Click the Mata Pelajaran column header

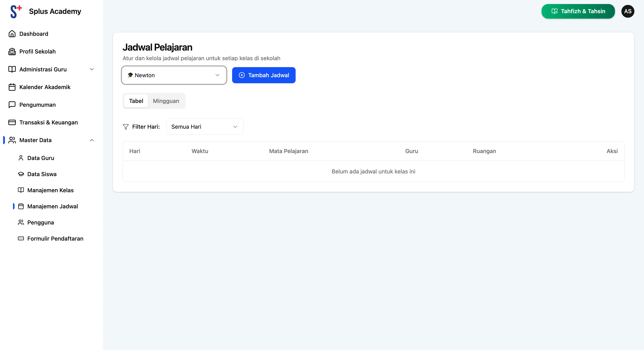pos(288,151)
